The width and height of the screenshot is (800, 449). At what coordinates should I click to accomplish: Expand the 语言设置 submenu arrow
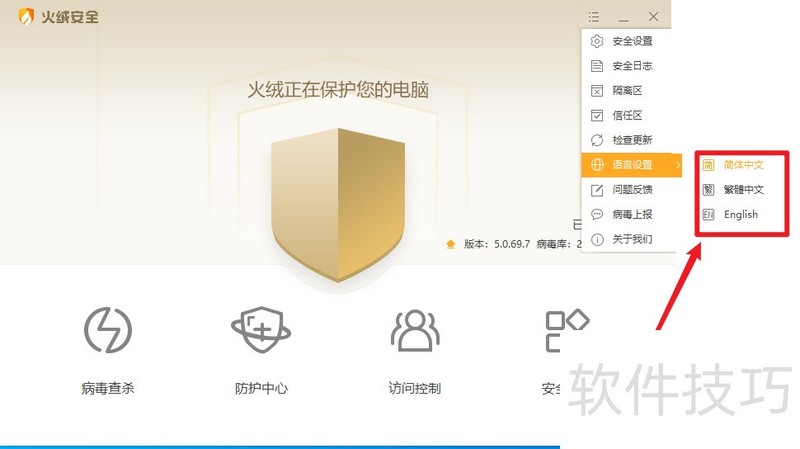coord(678,165)
